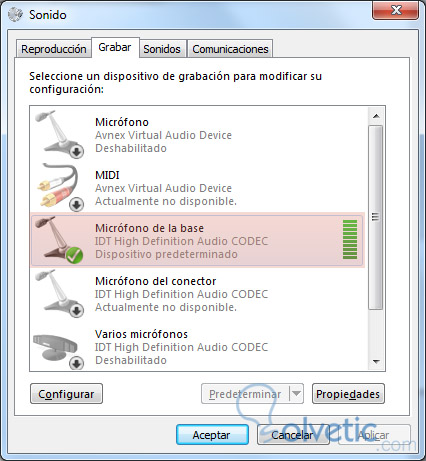Click the Configurar button

tap(66, 394)
